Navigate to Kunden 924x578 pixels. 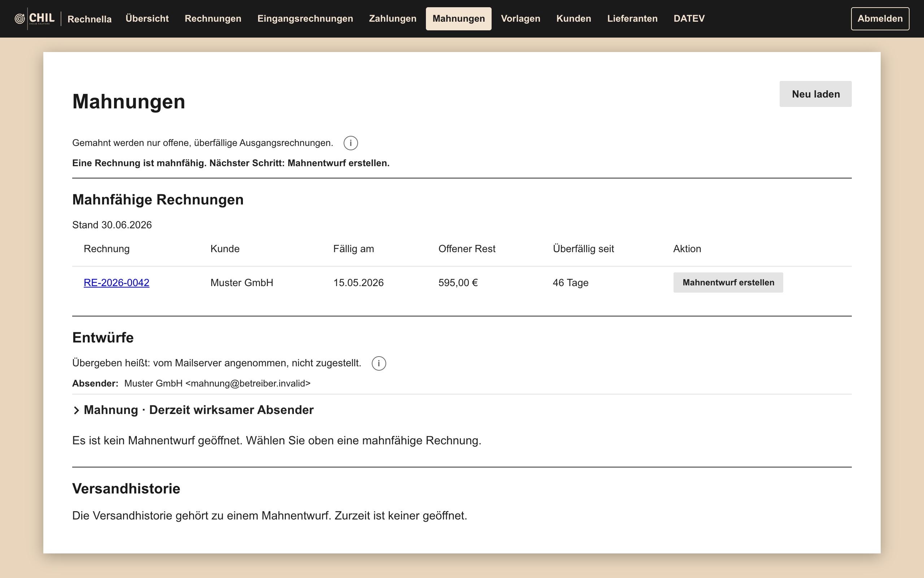pyautogui.click(x=574, y=18)
